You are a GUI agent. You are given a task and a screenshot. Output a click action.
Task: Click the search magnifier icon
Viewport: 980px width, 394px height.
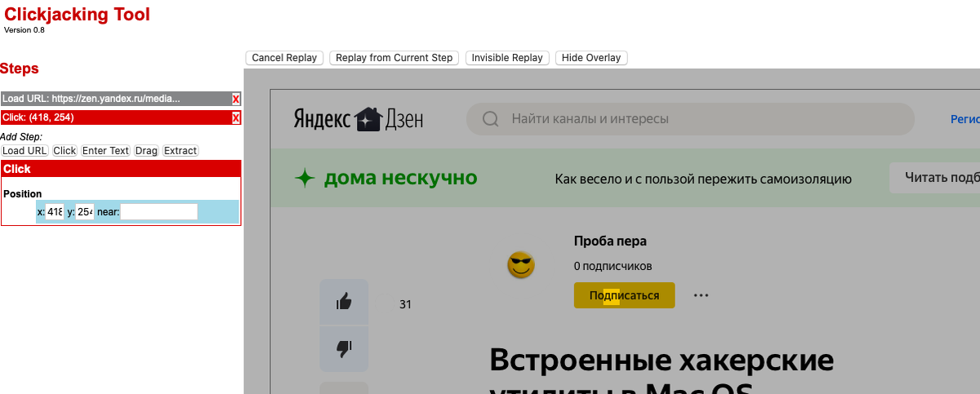[491, 119]
